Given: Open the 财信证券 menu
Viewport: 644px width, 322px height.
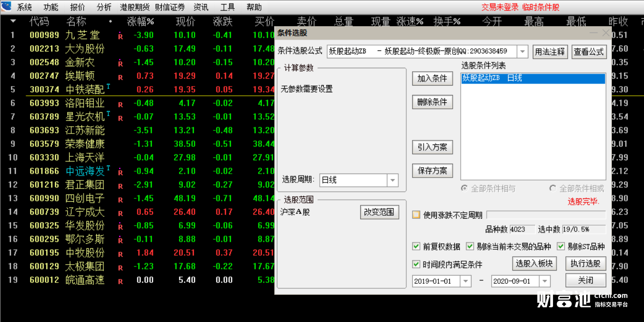Looking at the screenshot, I should 170,7.
